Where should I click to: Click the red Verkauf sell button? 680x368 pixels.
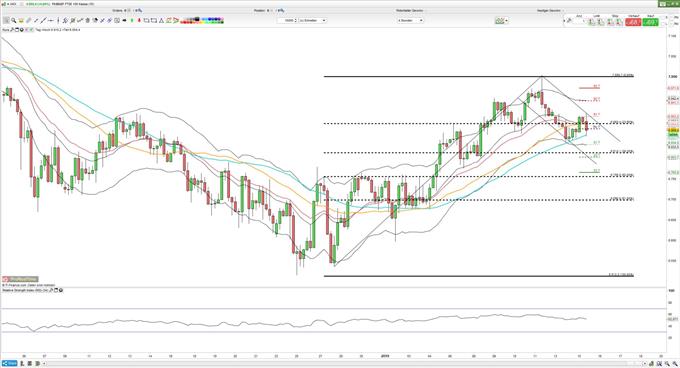click(x=633, y=21)
